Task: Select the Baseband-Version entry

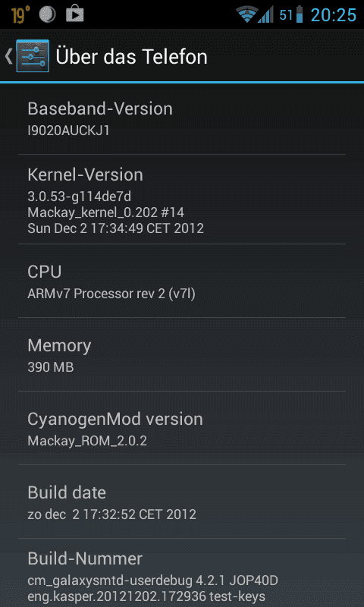Action: coord(182,118)
